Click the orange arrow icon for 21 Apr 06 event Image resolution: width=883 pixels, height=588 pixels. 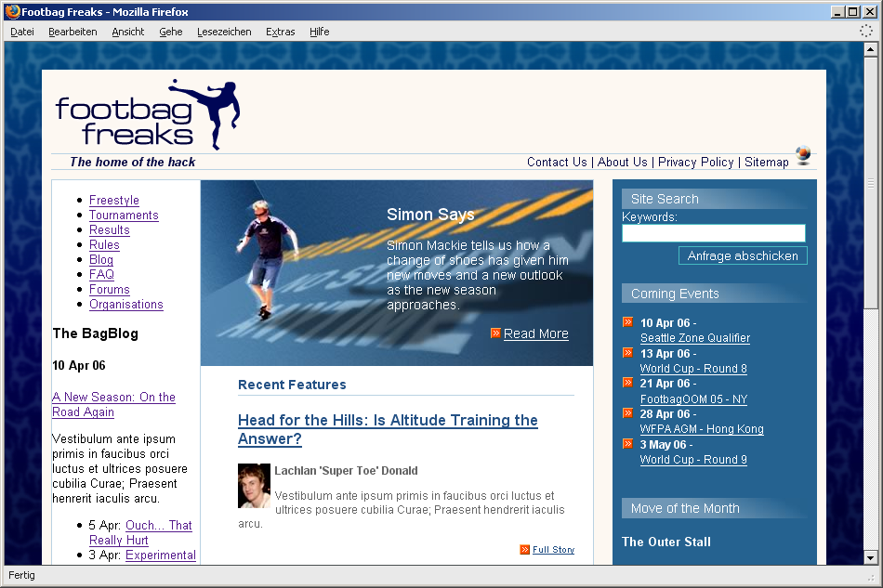pyautogui.click(x=628, y=383)
